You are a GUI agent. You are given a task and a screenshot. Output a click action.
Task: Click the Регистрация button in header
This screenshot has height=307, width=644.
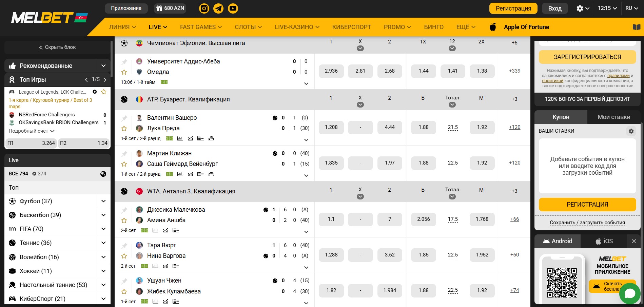[x=513, y=8]
